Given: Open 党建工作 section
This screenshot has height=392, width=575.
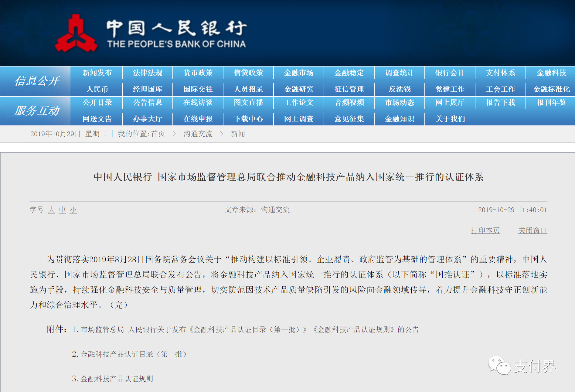Looking at the screenshot, I should [450, 89].
